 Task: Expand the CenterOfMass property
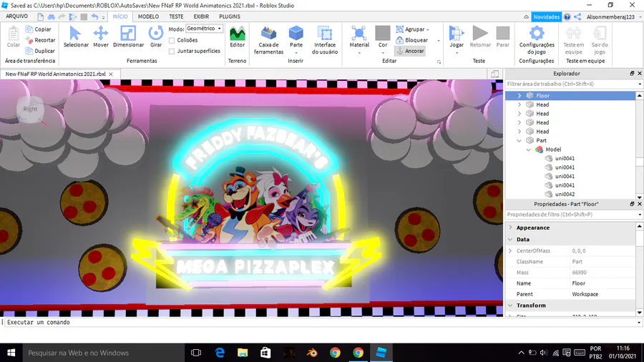click(x=510, y=251)
